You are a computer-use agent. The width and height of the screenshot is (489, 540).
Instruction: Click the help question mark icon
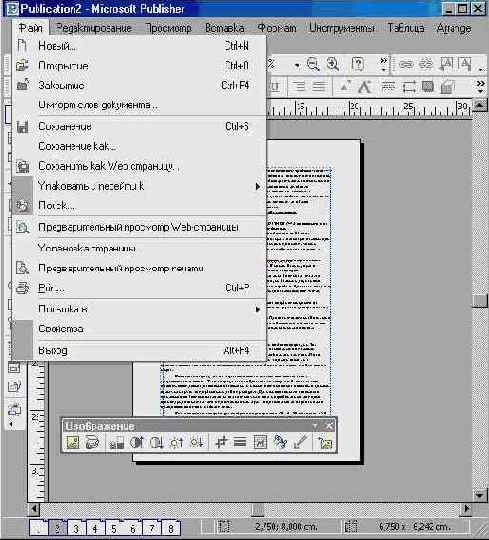358,64
